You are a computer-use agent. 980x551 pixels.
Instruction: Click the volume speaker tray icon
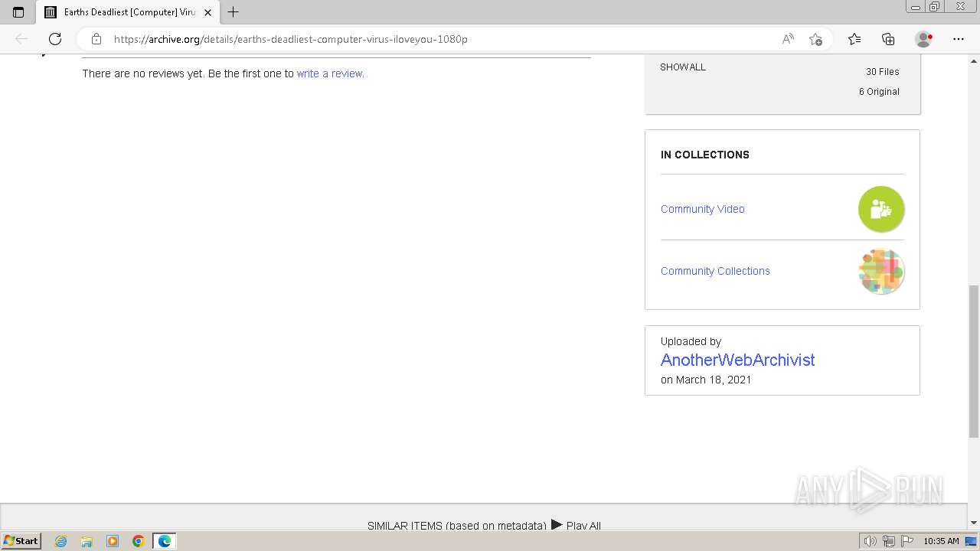tap(871, 541)
